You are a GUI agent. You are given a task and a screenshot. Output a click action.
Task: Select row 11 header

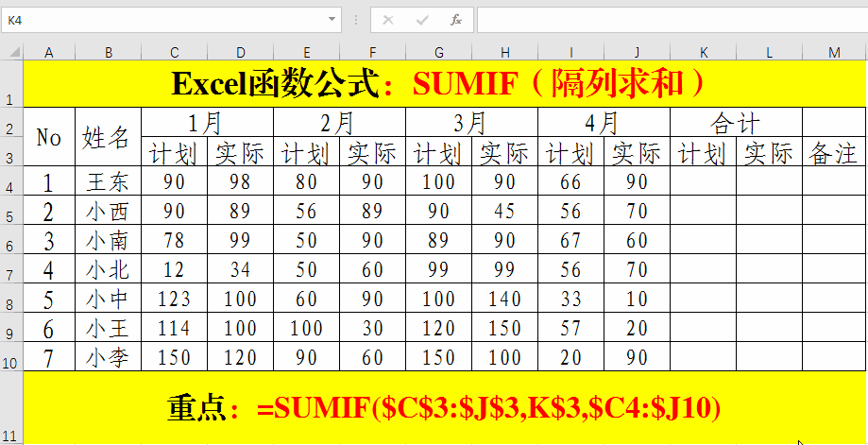click(x=11, y=407)
